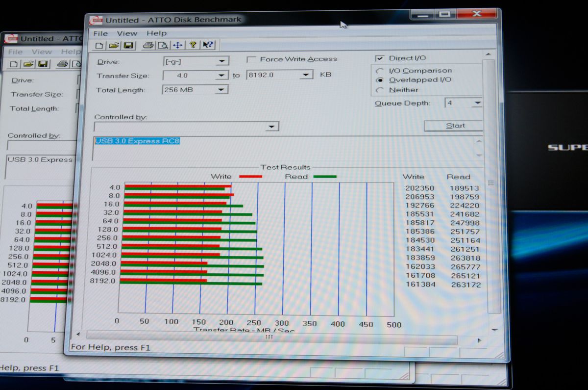The width and height of the screenshot is (588, 390).
Task: Open Print Preview icon in front toolbar
Action: (x=163, y=46)
